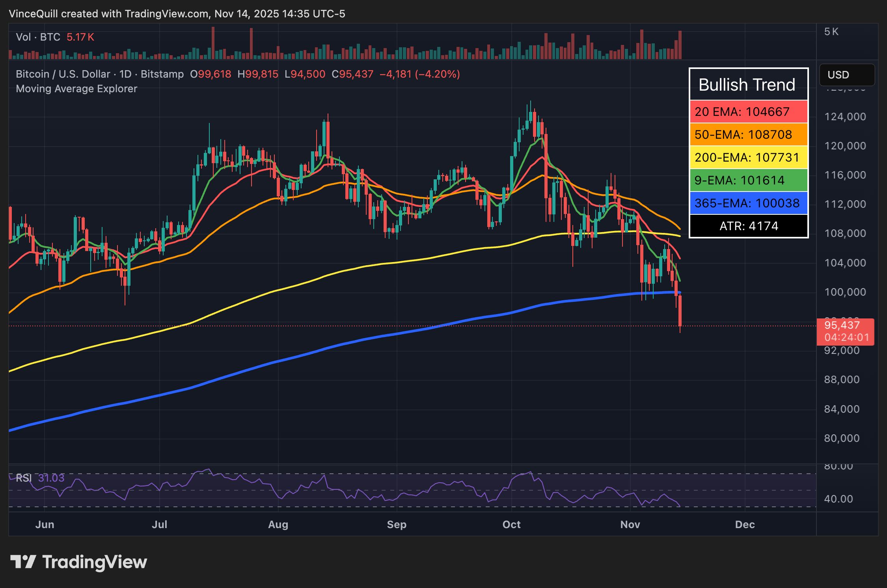
Task: Select the RSI indicator label
Action: (24, 477)
